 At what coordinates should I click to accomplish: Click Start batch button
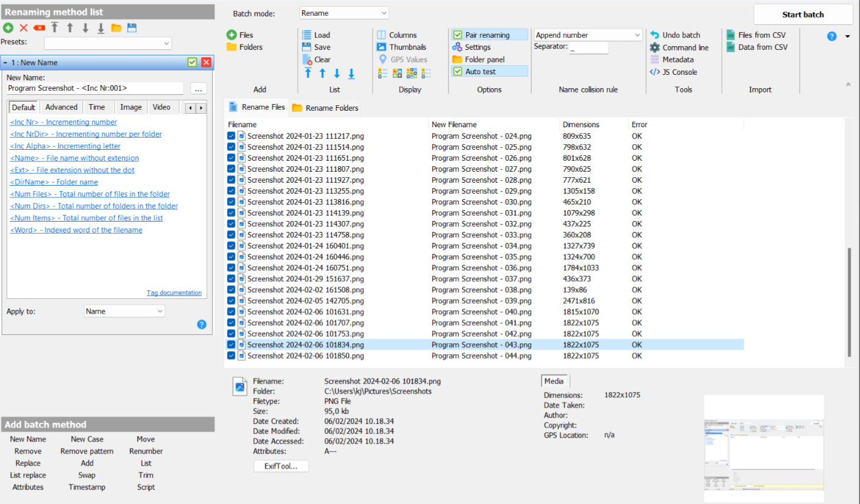pyautogui.click(x=803, y=15)
